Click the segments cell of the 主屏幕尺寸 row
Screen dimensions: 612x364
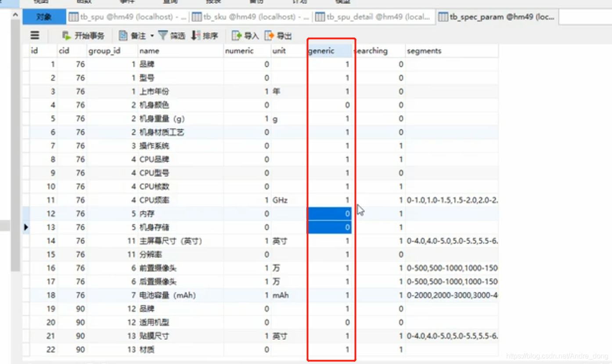click(x=452, y=241)
